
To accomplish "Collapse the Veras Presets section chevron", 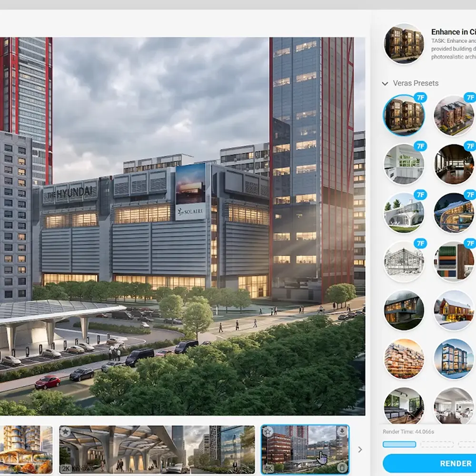I will click(x=385, y=83).
